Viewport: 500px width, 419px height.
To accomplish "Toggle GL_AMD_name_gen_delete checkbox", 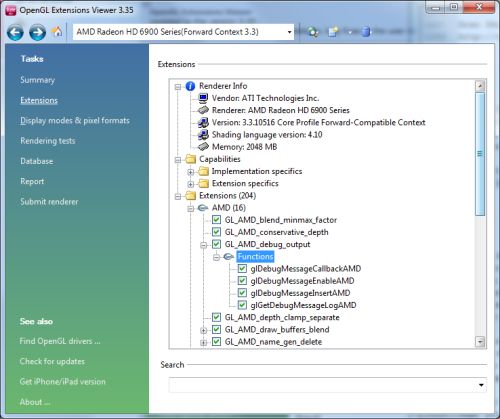I will click(x=216, y=342).
